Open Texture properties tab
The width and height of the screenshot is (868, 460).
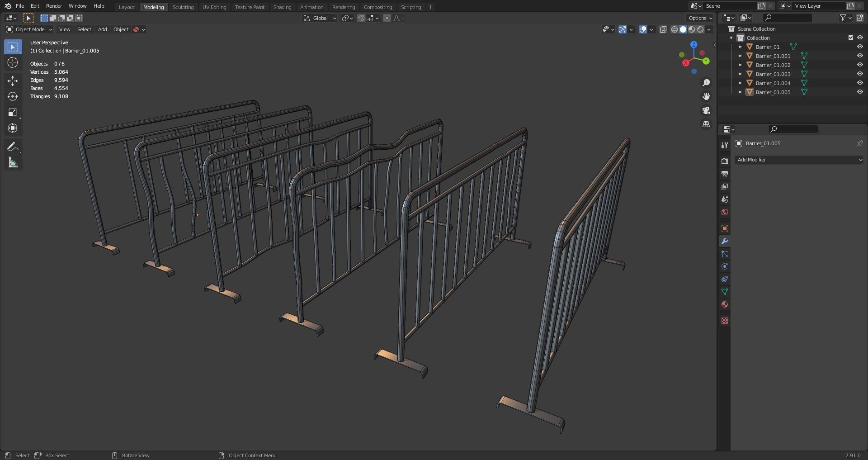click(725, 321)
